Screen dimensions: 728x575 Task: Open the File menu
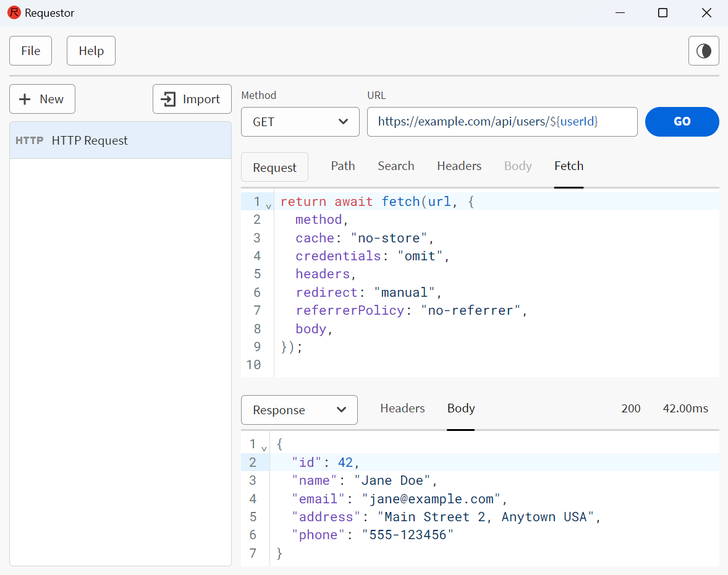click(x=30, y=51)
